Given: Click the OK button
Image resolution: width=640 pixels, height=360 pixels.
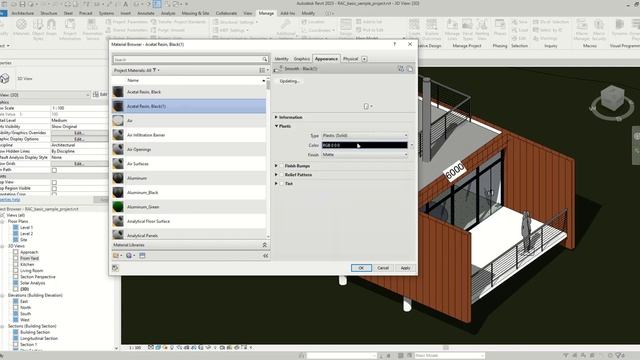Looking at the screenshot, I should tap(361, 268).
